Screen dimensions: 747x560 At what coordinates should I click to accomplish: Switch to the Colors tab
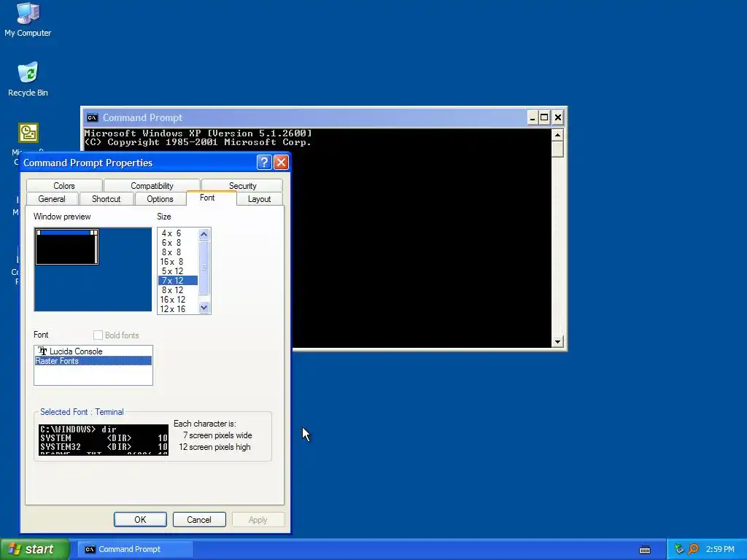coord(64,185)
